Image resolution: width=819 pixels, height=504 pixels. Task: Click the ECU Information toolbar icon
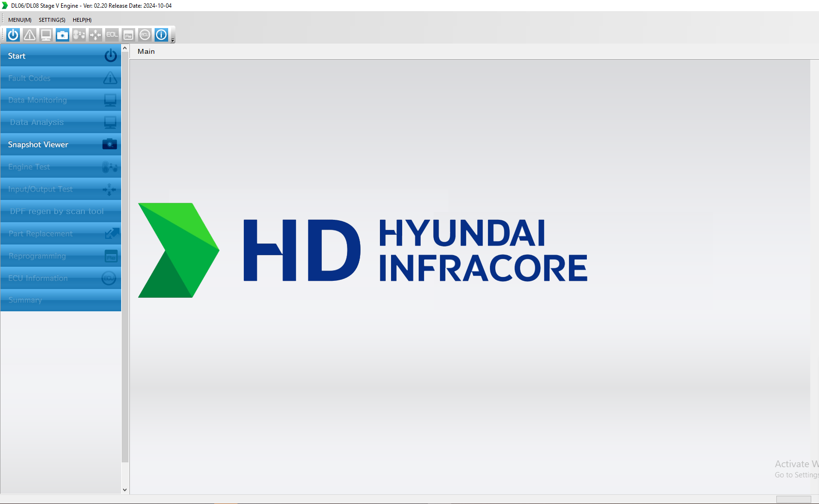[x=145, y=35]
